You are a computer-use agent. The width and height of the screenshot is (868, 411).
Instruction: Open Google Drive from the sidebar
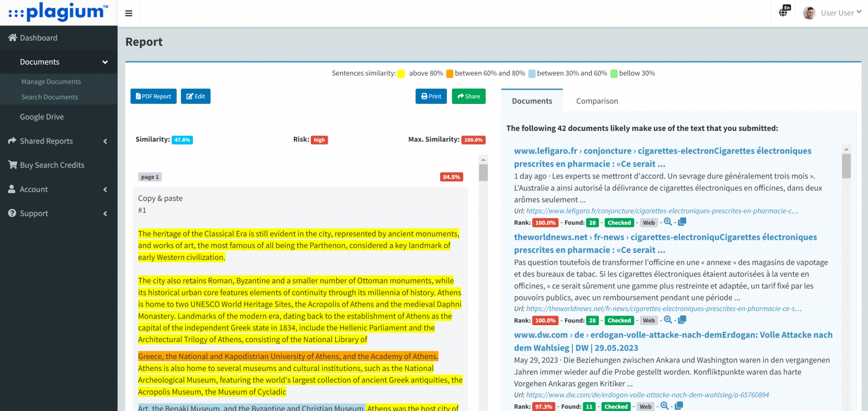point(44,116)
